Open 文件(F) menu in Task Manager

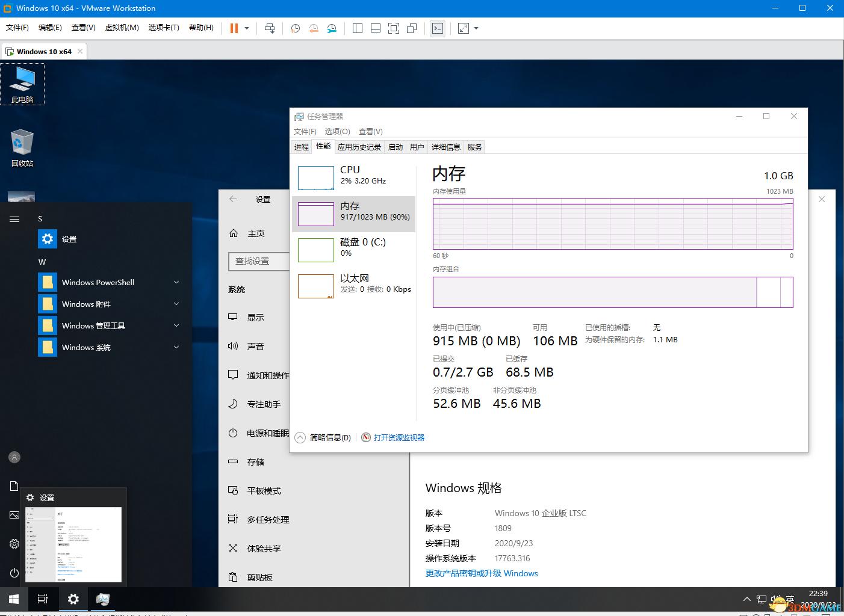(x=305, y=132)
